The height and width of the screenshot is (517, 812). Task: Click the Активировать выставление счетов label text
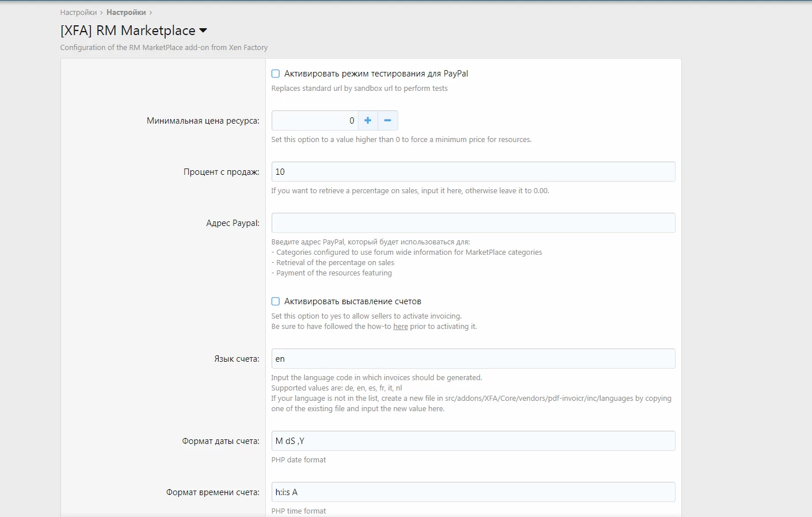point(353,301)
